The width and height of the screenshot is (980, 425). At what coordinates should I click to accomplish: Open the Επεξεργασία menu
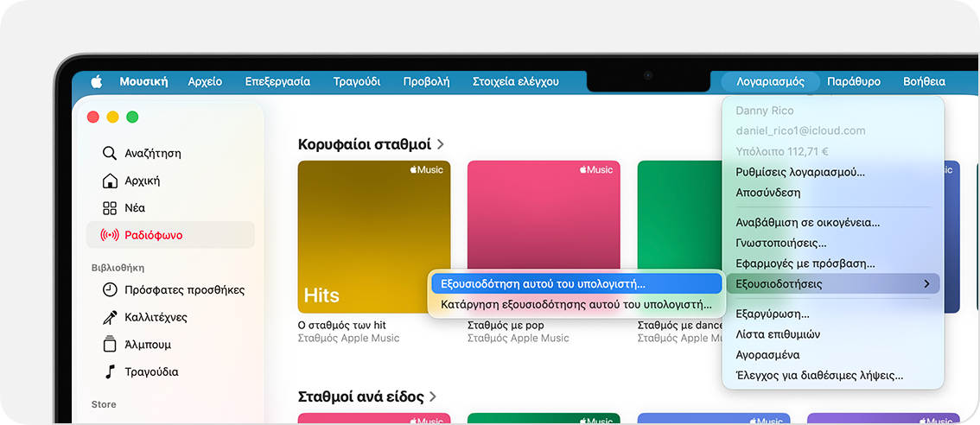coord(277,81)
